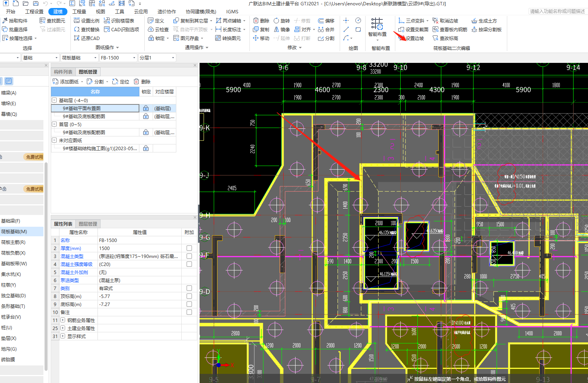588x383 pixels.
Task: Select the 镜像 mirror tool
Action: click(x=282, y=29)
